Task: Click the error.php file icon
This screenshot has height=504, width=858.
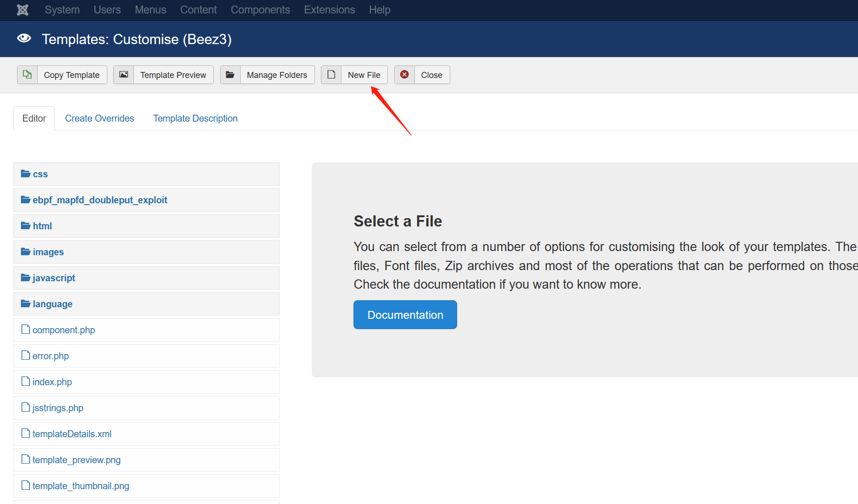Action: point(26,355)
